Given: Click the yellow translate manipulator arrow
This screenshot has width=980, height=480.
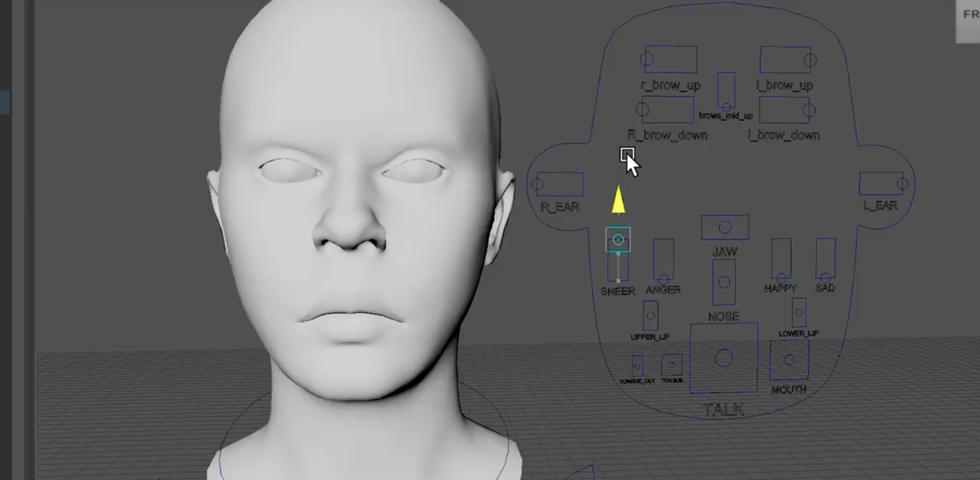Looking at the screenshot, I should pos(618,200).
